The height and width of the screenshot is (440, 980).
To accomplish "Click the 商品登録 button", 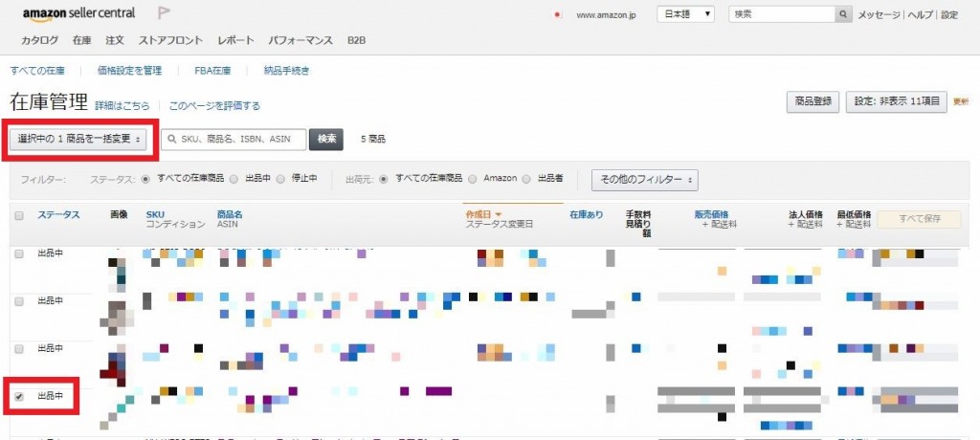I will [813, 101].
